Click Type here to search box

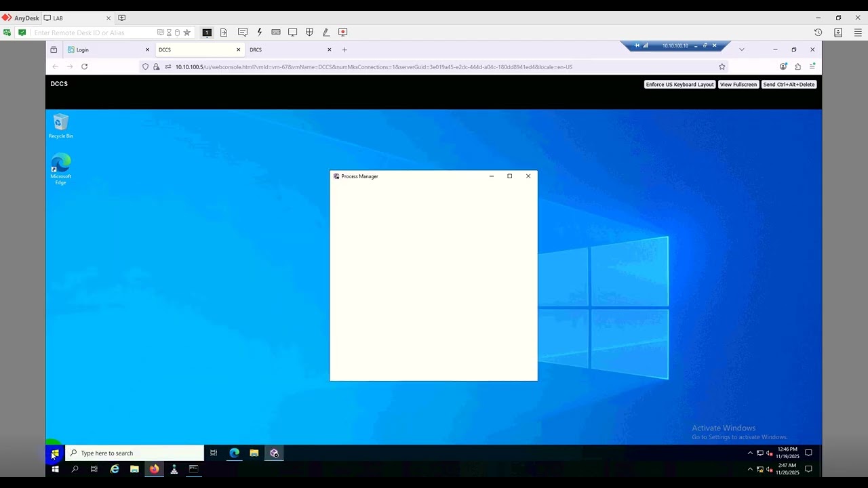point(134,453)
